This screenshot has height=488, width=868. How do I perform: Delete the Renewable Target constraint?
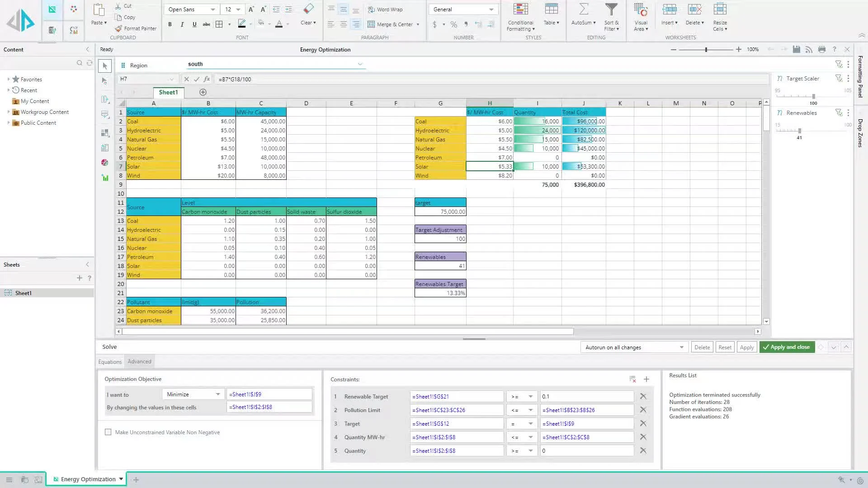(643, 396)
